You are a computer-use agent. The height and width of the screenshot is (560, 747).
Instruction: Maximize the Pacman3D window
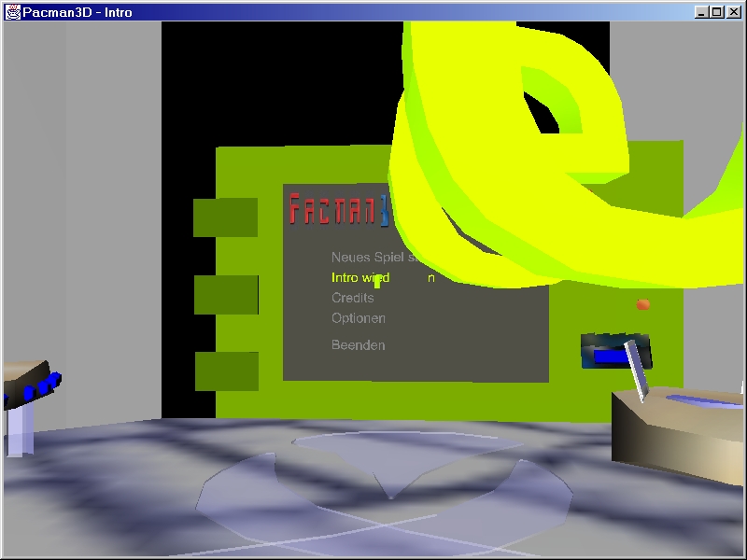click(717, 12)
